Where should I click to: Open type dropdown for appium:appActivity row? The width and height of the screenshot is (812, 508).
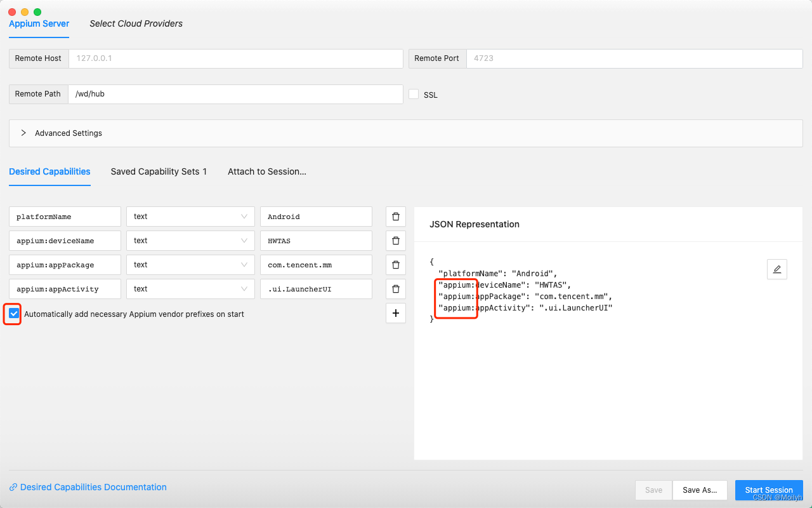[x=190, y=289]
